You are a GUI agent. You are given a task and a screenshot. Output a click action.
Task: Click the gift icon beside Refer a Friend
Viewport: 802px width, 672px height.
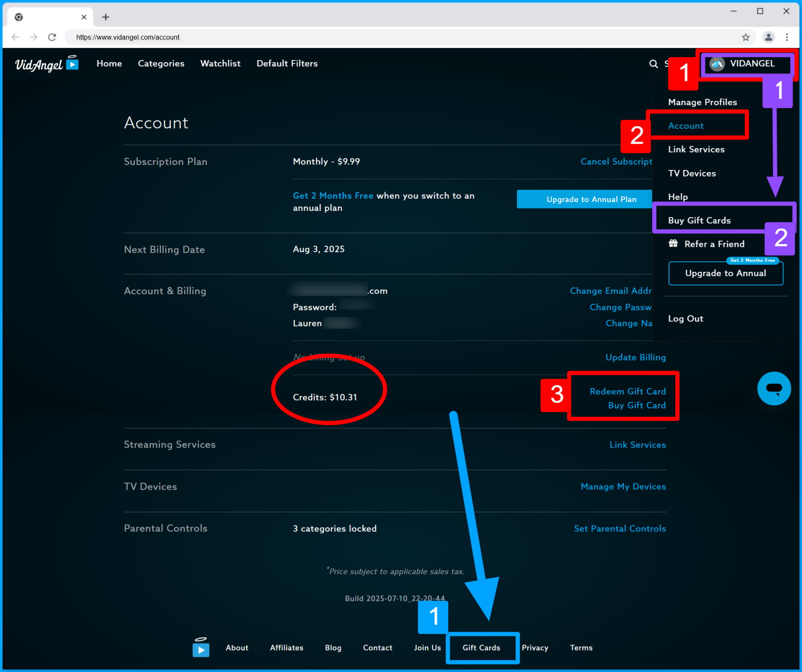673,243
